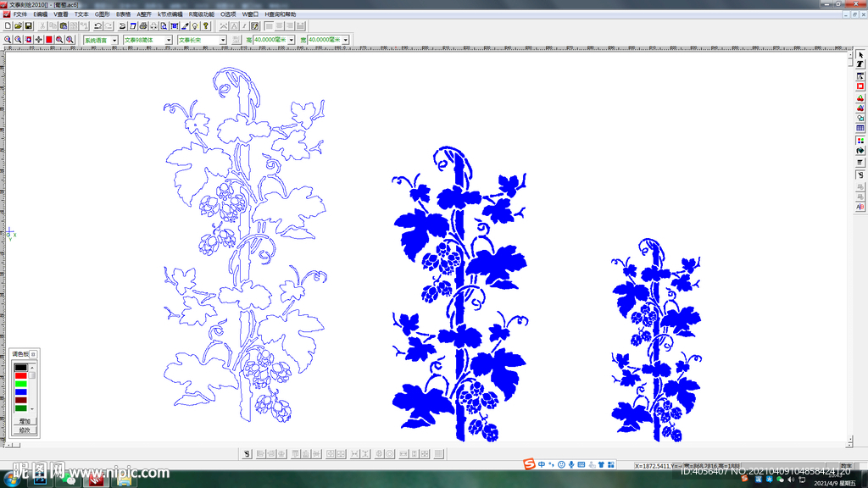The image size is (868, 488).
Task: Select the arrow pointer tool on right toolbar
Action: (860, 54)
